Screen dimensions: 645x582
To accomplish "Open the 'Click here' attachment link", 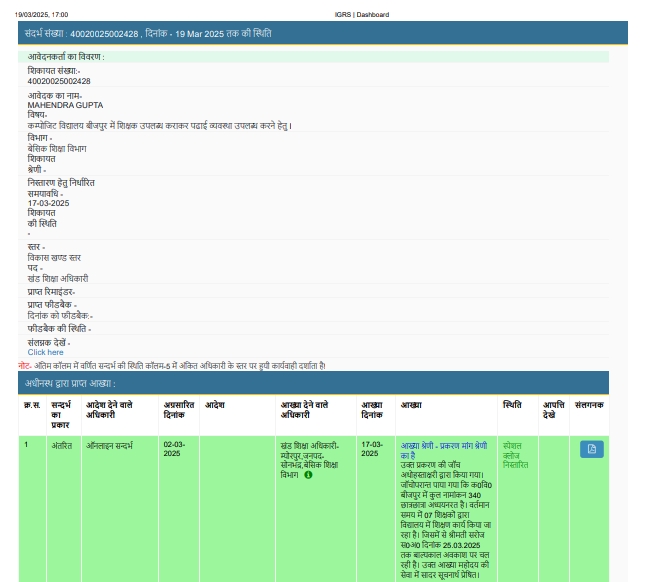I will point(45,352).
